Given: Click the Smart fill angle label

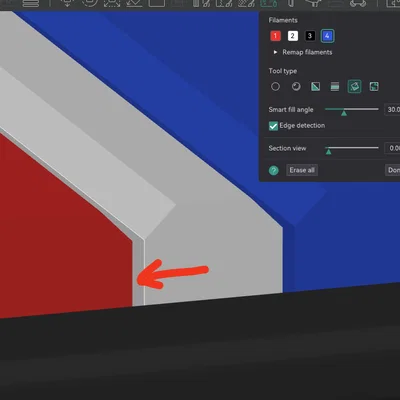Looking at the screenshot, I should click(291, 110).
